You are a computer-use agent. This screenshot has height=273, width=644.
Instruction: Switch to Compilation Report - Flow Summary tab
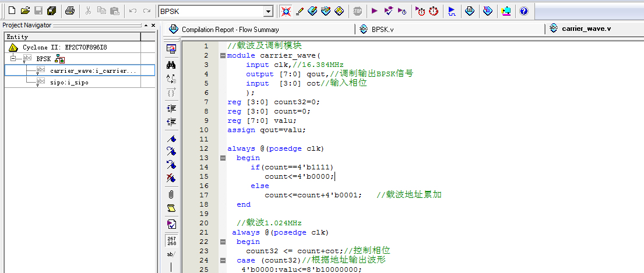pyautogui.click(x=230, y=29)
